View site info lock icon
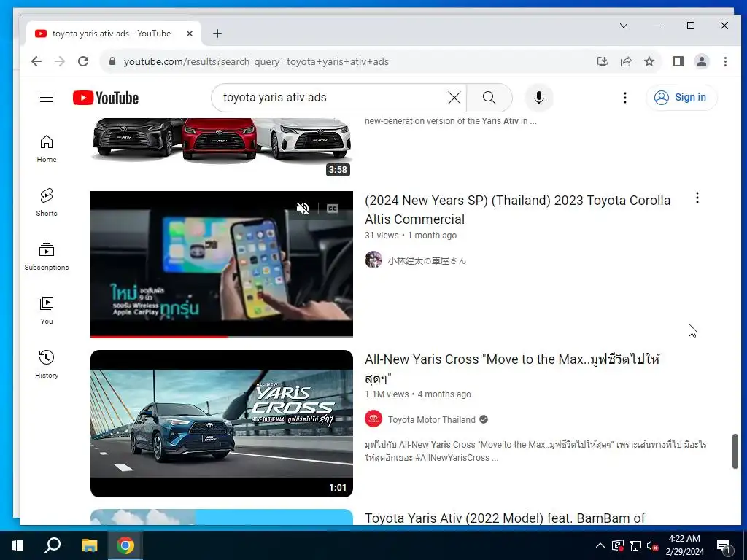The height and width of the screenshot is (560, 747). (x=112, y=61)
